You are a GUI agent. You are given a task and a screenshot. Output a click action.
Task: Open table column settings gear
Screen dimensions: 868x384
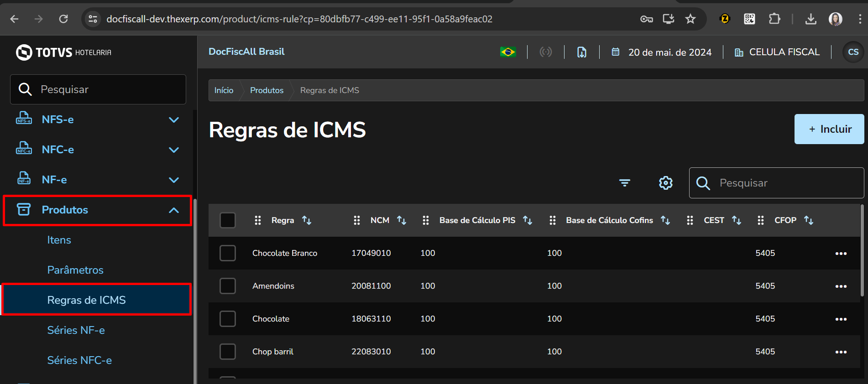tap(666, 183)
